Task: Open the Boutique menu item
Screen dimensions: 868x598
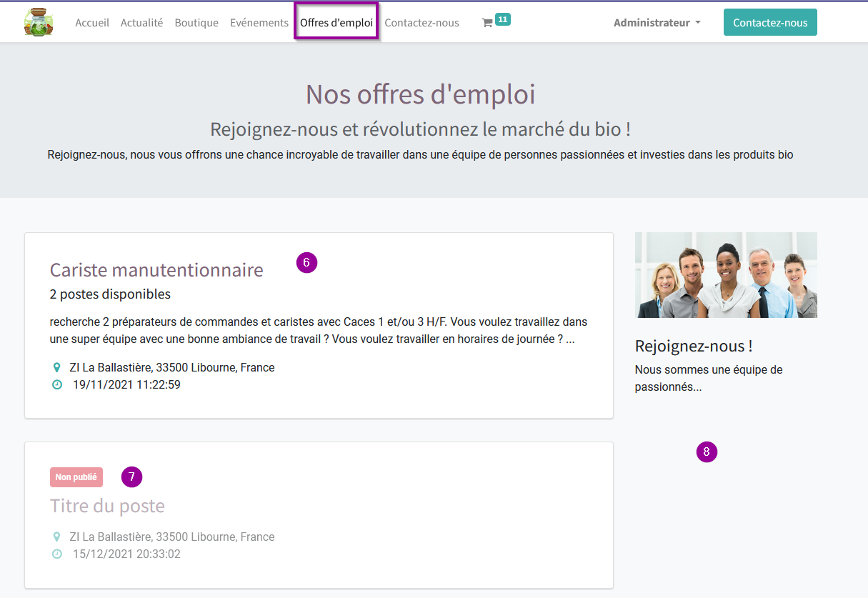Action: [x=196, y=23]
